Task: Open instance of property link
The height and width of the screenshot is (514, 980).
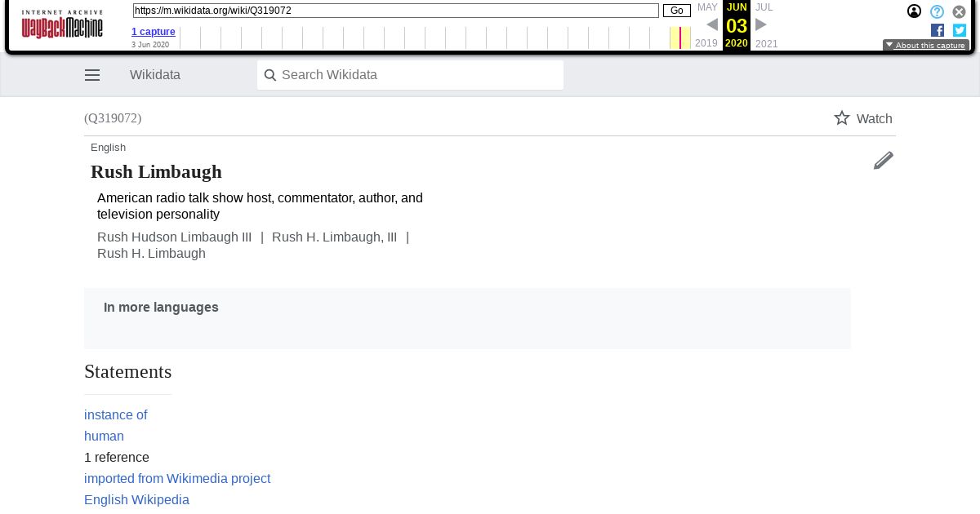Action: pyautogui.click(x=116, y=414)
